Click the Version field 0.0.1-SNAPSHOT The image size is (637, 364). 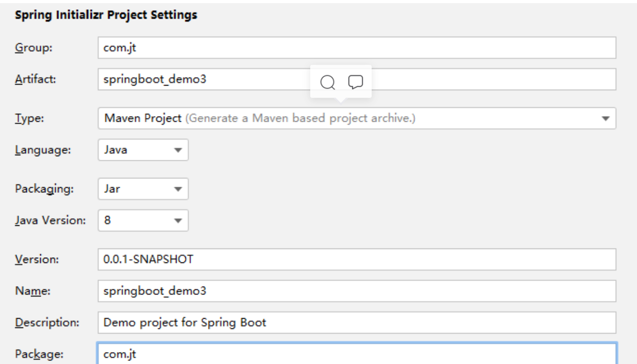357,259
